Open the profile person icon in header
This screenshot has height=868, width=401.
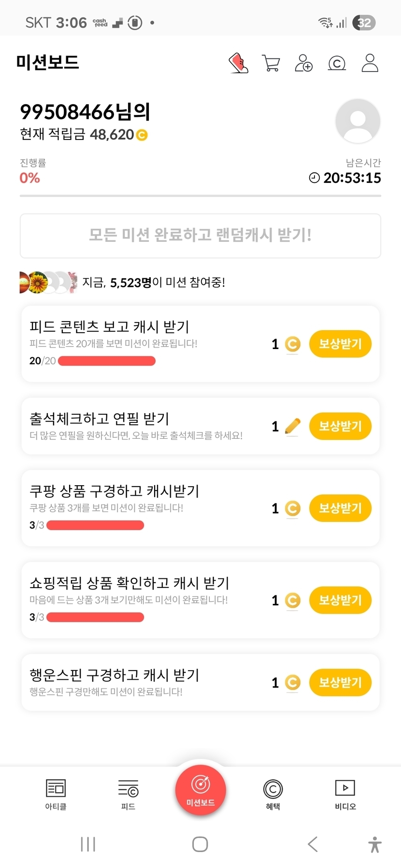pos(370,63)
